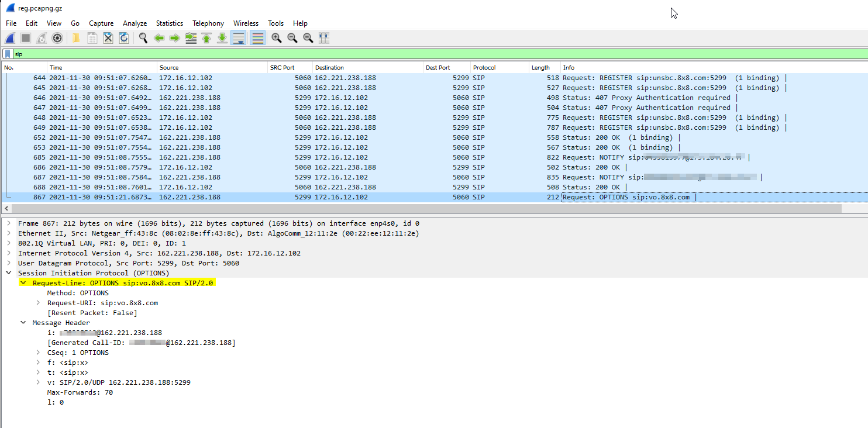Click the start capture shark fin icon

pos(10,38)
